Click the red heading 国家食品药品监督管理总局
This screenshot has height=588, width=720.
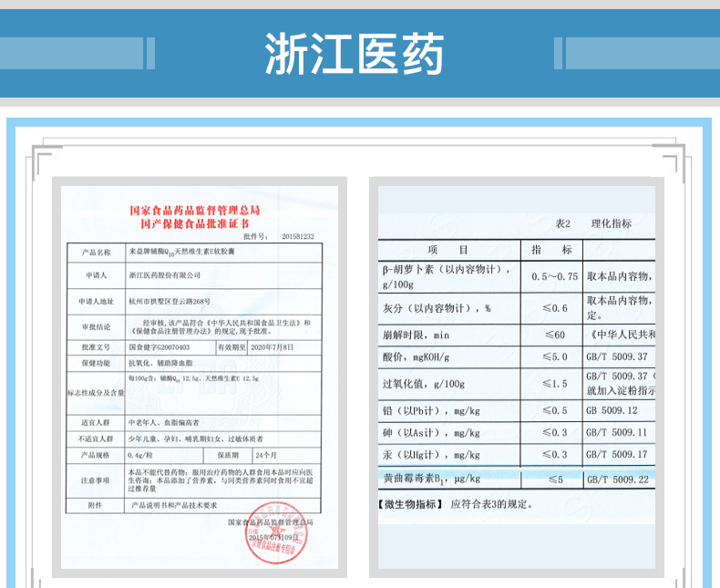tap(195, 211)
